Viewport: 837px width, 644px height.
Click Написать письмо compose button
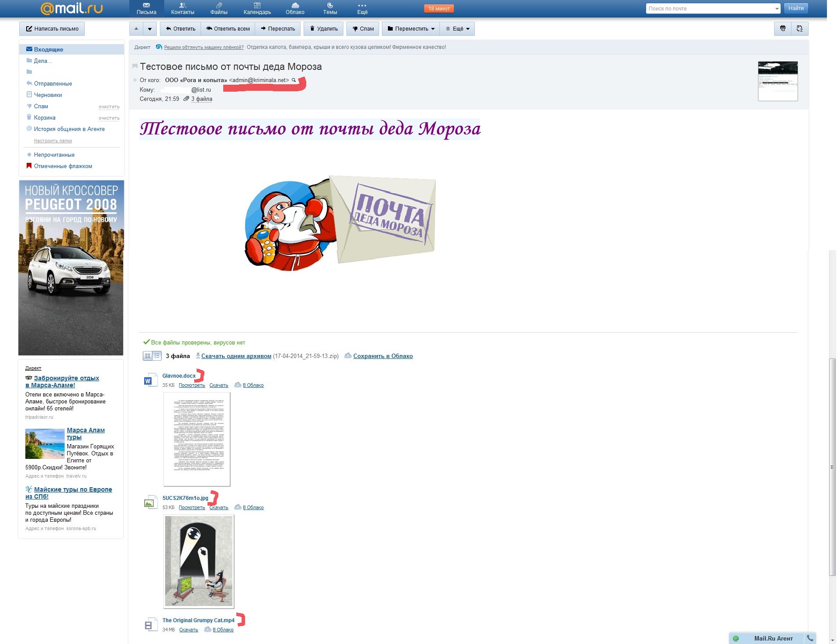52,29
